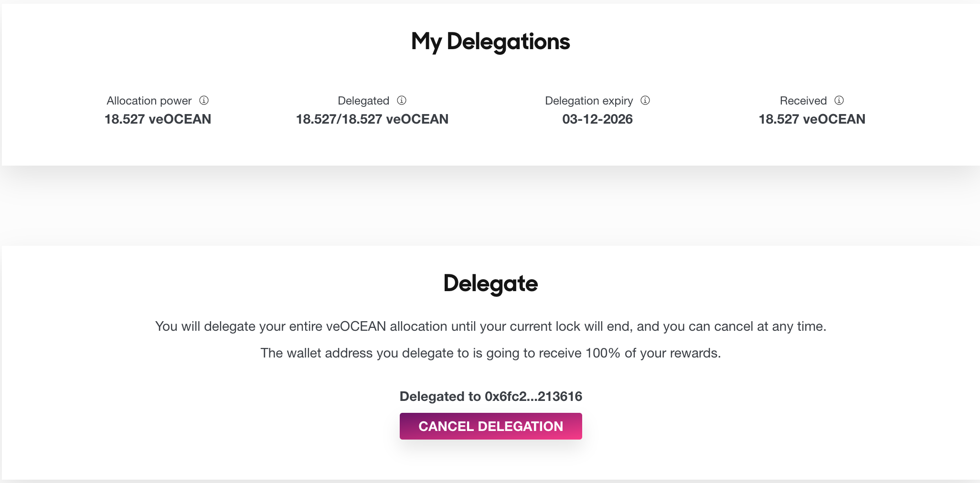Click the 18.527/18.527 veOCEAN delegated amount

point(372,119)
